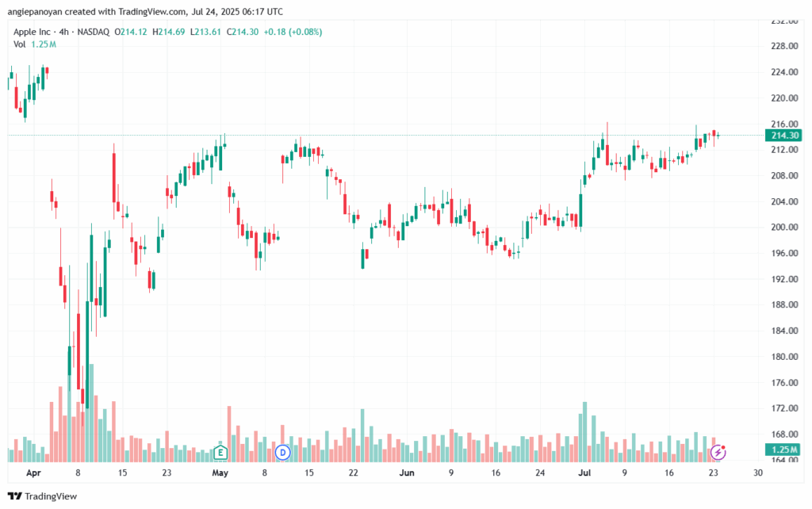Click the Apr label on the time axis
This screenshot has height=509, width=812.
pos(33,473)
